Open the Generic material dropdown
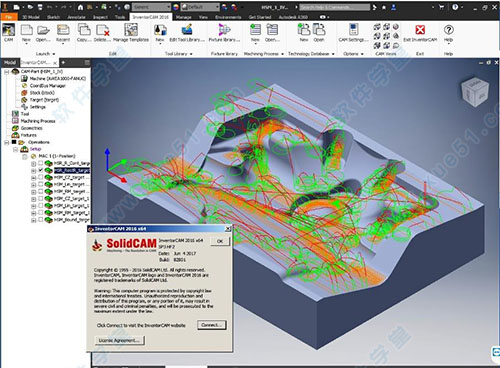Viewport: 500px width, 368px height. pyautogui.click(x=152, y=7)
